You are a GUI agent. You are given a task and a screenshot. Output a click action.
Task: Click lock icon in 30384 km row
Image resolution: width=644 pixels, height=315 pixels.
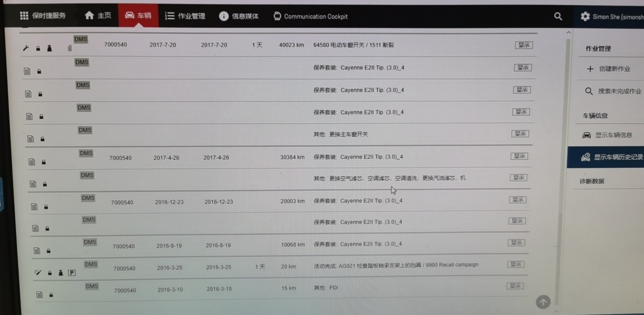coord(44,162)
